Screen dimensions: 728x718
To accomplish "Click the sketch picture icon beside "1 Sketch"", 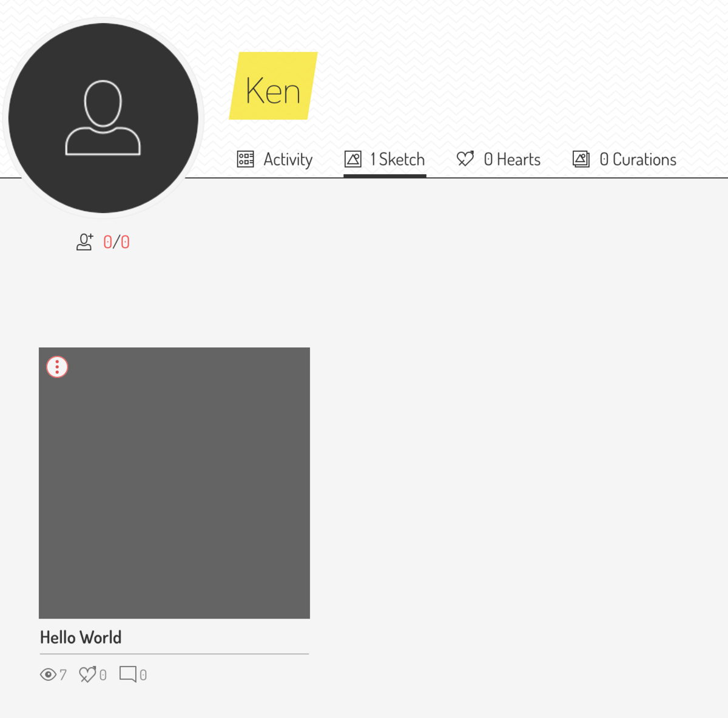I will tap(352, 159).
